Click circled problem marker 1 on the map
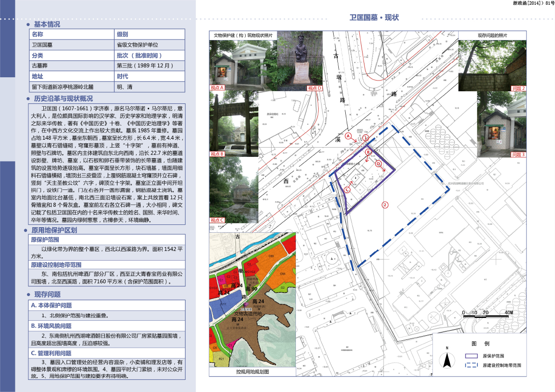555x392 pixels. click(366, 138)
